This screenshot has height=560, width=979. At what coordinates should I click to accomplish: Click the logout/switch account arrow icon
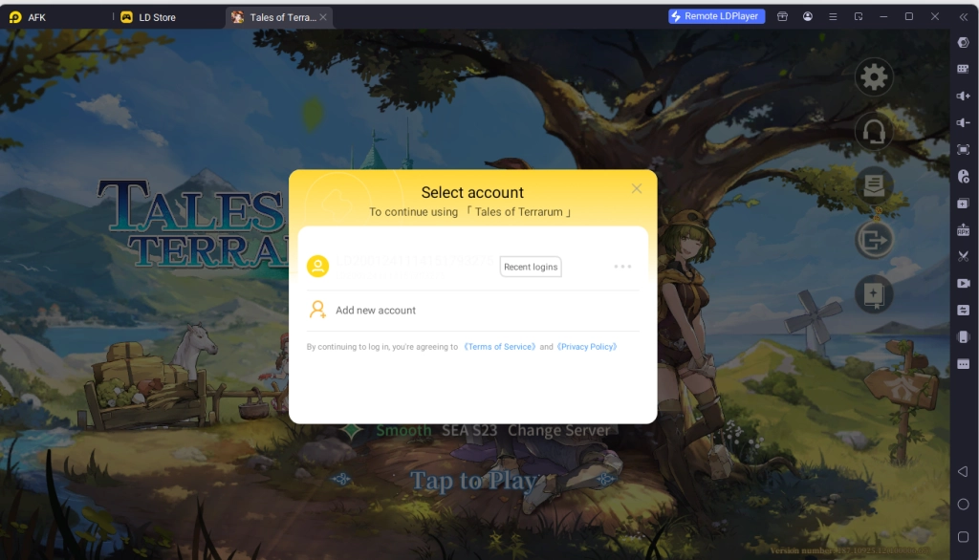874,239
